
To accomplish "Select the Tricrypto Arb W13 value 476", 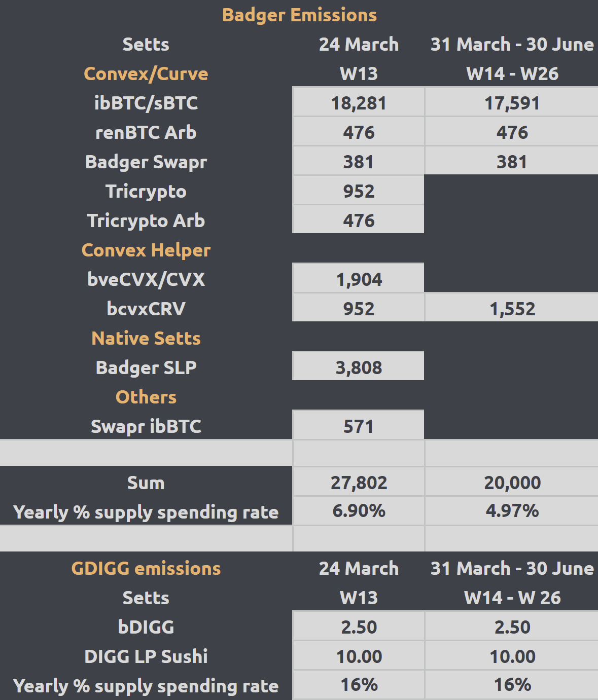I will [x=359, y=220].
